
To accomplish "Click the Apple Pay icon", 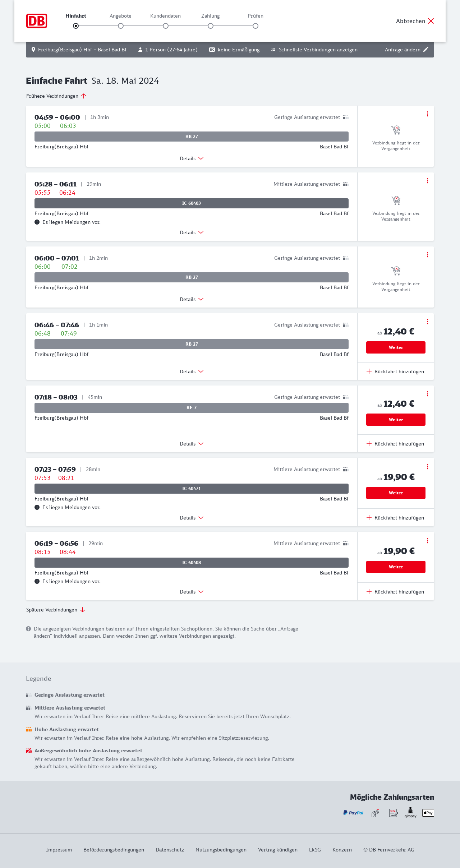I will 428,813.
